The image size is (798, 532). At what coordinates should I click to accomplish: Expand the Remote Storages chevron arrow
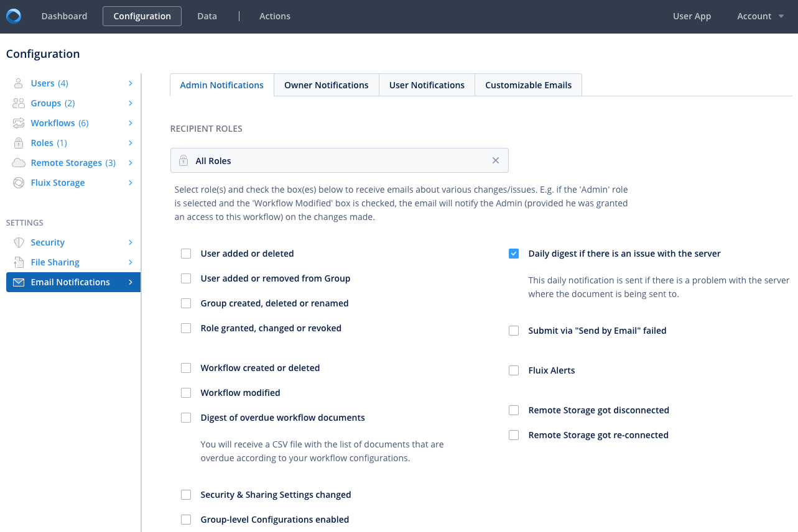click(x=131, y=163)
